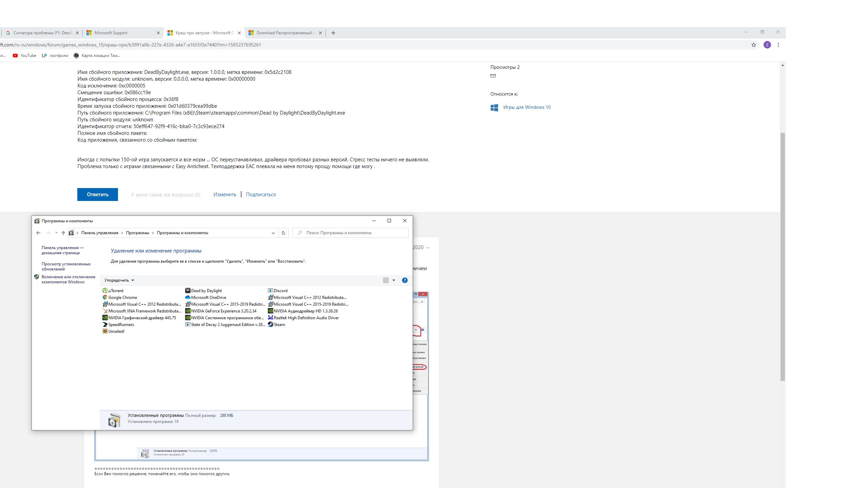The height and width of the screenshot is (488, 868).
Task: Select SpeedRunners program entry
Action: coord(118,325)
